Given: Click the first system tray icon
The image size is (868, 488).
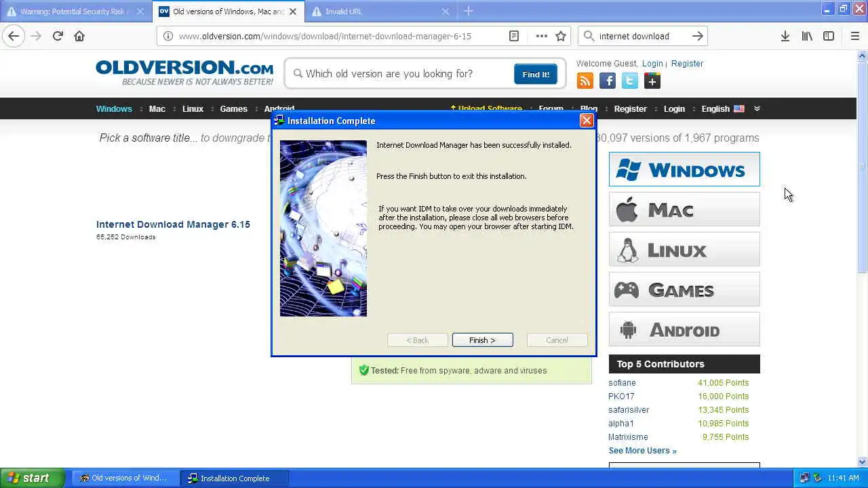Looking at the screenshot, I should [804, 478].
